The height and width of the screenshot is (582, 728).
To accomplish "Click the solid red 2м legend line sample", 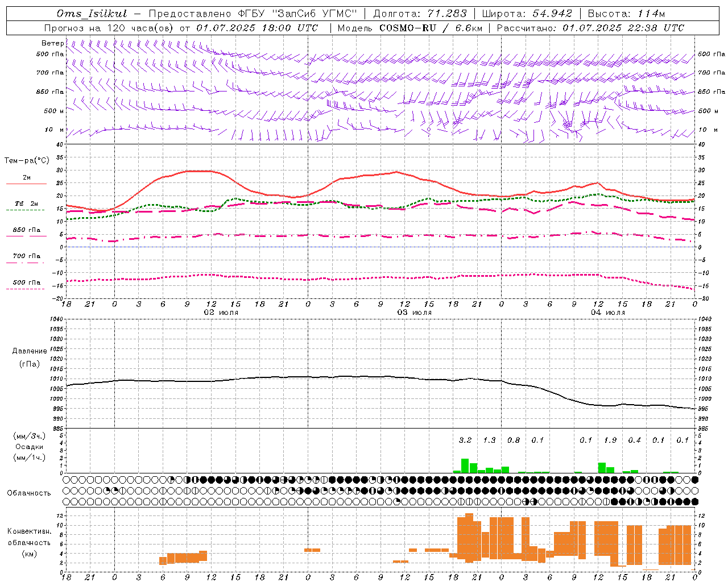I will (26, 184).
